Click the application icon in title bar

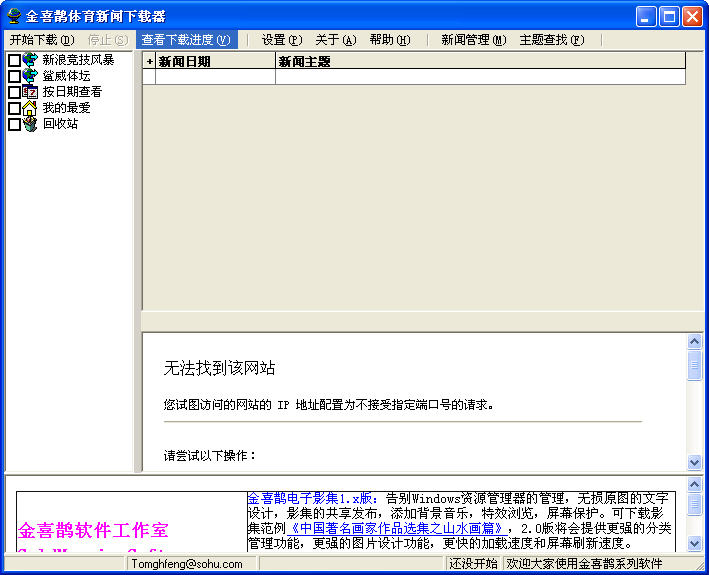(14, 16)
